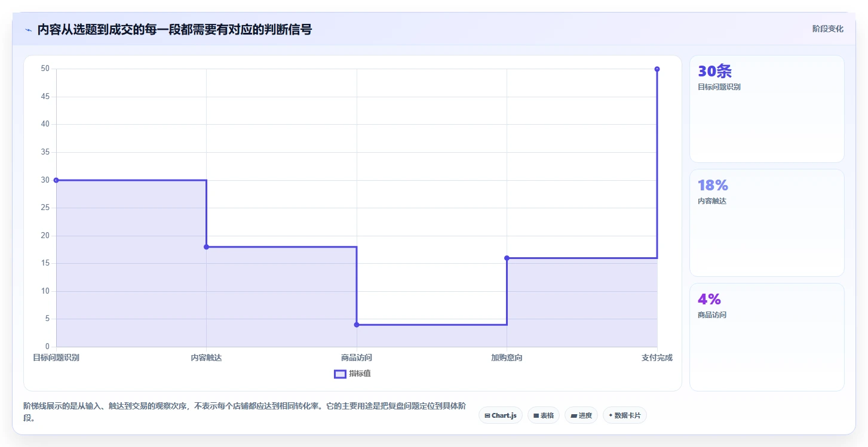Click the 进度 tag chip
Screen dimensions: 868x447
581,415
